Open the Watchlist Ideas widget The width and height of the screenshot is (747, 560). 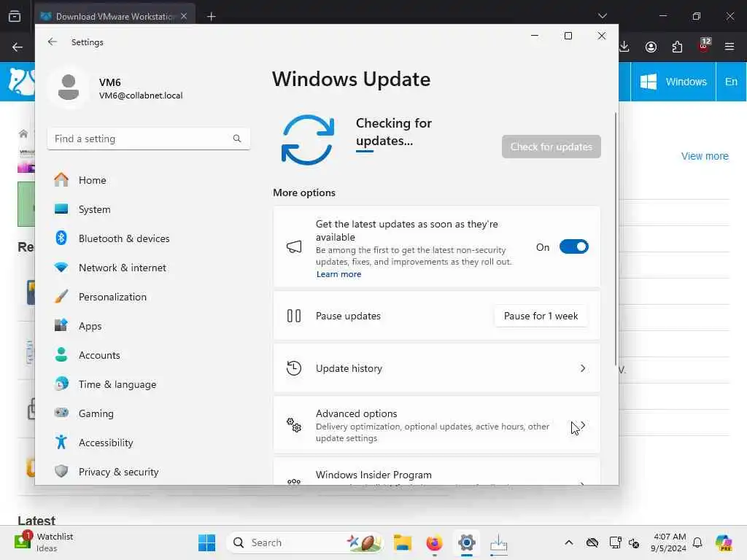[x=44, y=542]
